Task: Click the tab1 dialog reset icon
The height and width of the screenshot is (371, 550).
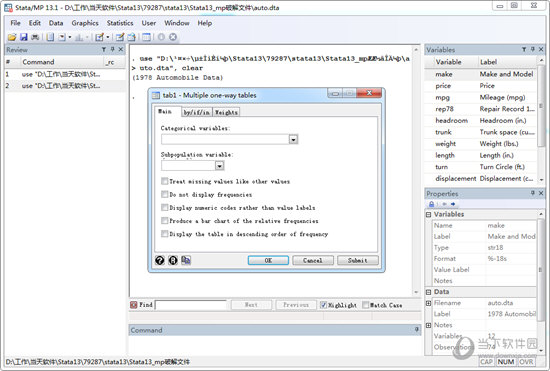Action: (x=173, y=260)
